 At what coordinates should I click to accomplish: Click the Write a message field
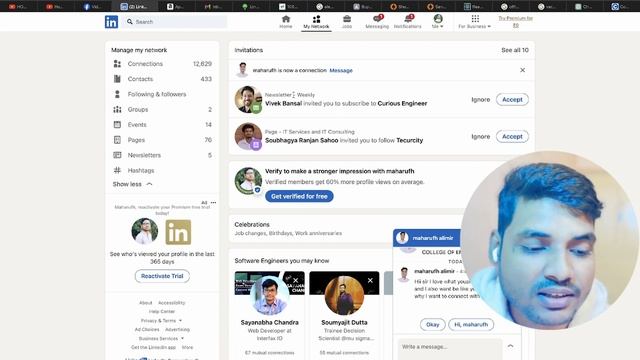pos(450,348)
